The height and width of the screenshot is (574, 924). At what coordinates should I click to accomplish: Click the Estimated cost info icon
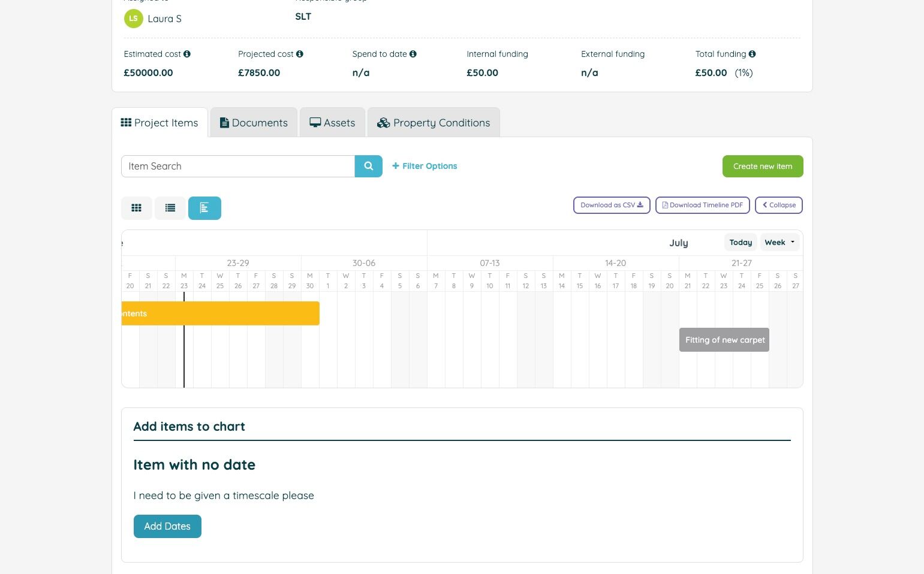tap(187, 54)
